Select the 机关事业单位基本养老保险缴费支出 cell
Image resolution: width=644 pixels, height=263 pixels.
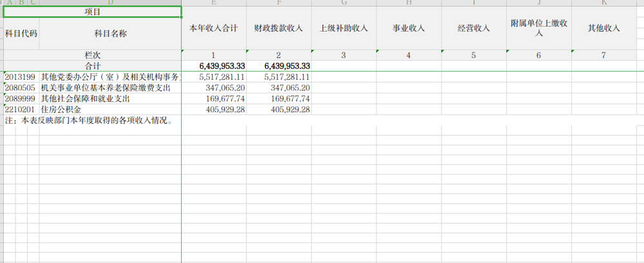click(106, 88)
